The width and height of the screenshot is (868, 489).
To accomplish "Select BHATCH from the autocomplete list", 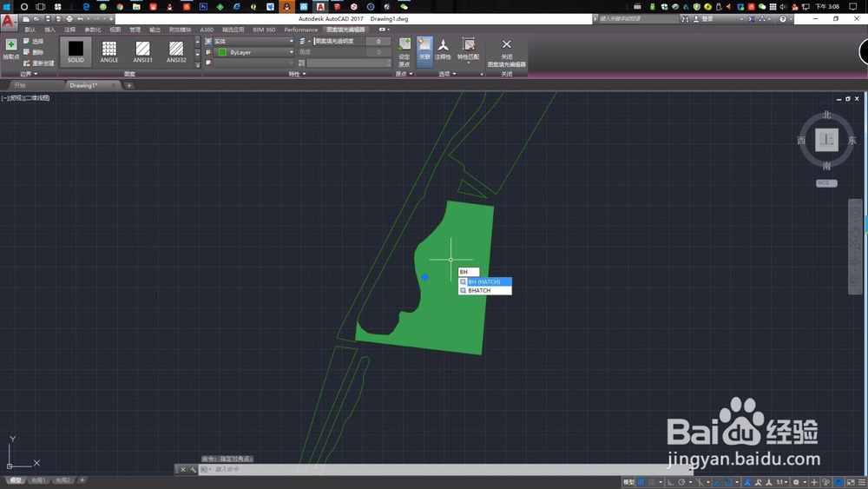I will (x=485, y=290).
